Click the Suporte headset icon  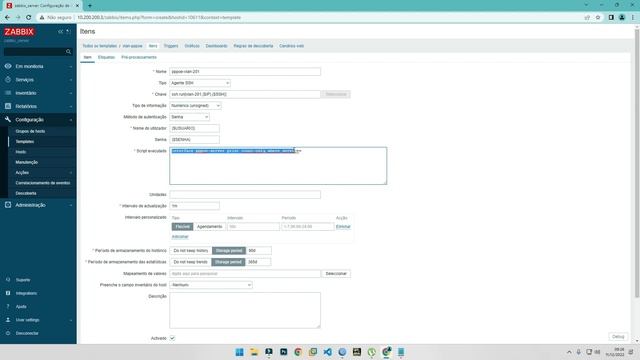click(x=8, y=280)
